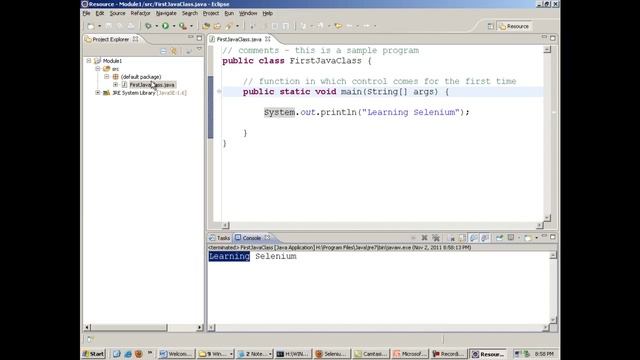Toggle Show Console on Standard Error change
Viewport: 640px width, 360px height.
(485, 238)
